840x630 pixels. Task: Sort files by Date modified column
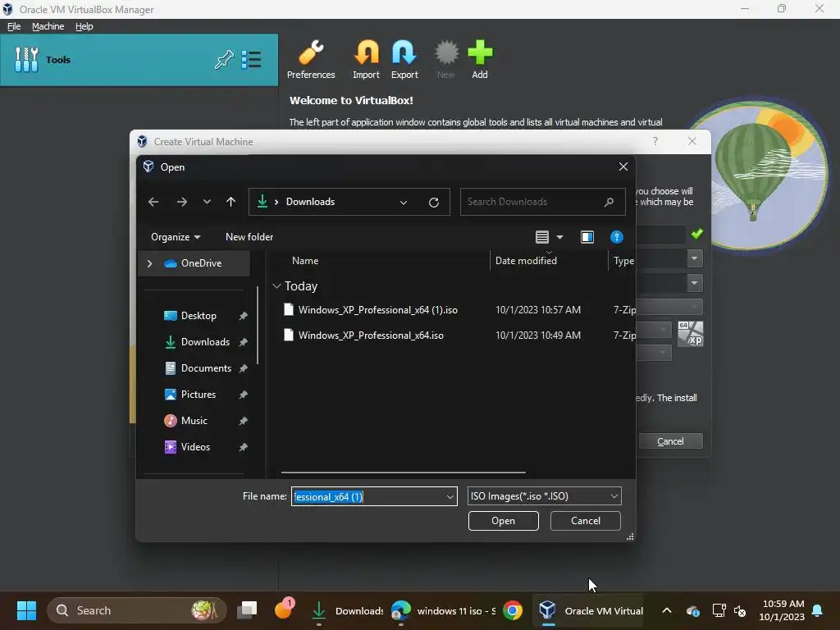(526, 261)
